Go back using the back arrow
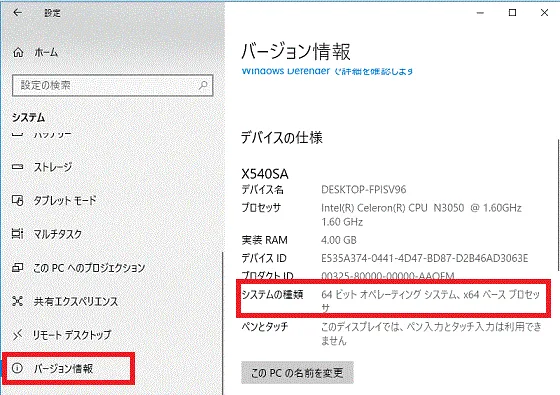 17,13
